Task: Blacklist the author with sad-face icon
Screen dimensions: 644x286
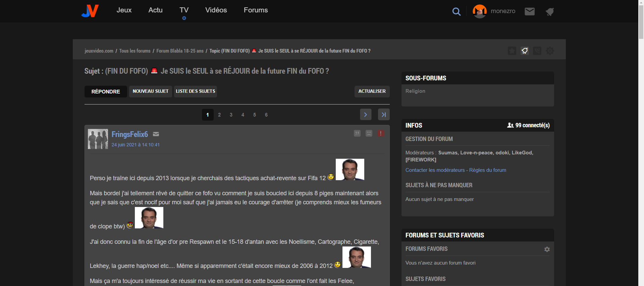Action: (x=369, y=133)
